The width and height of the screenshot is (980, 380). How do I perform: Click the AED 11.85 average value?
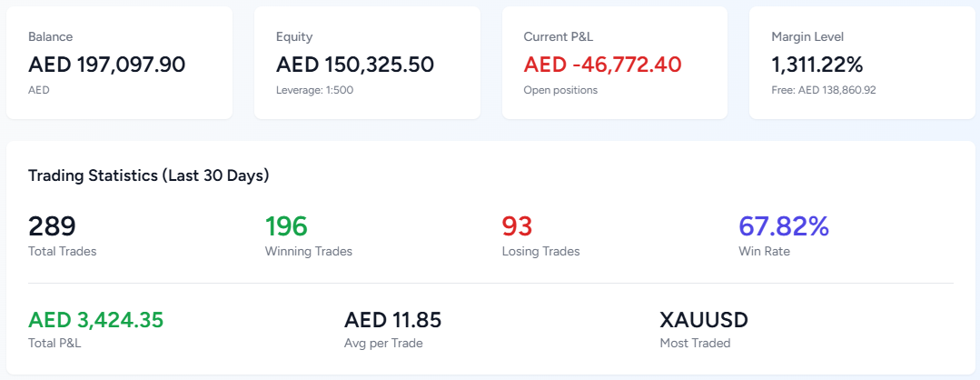point(392,320)
